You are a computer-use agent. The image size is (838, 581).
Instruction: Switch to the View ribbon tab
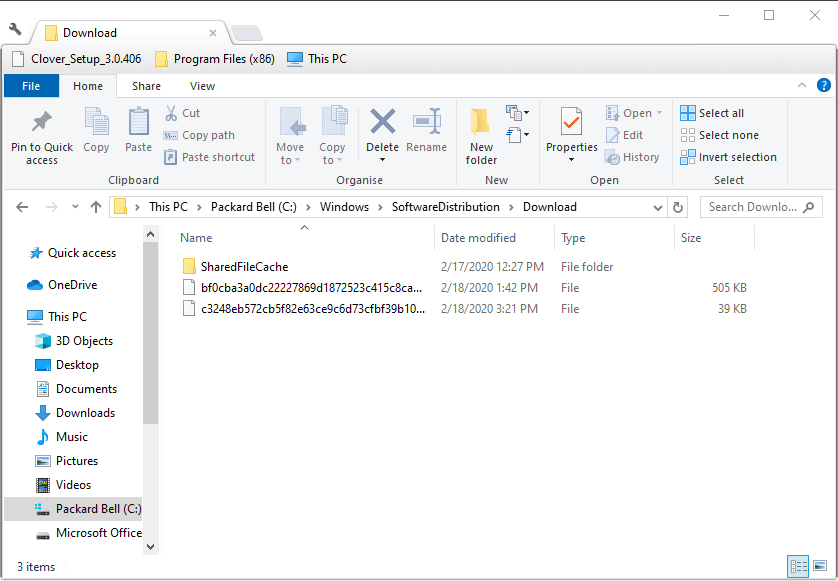tap(203, 86)
